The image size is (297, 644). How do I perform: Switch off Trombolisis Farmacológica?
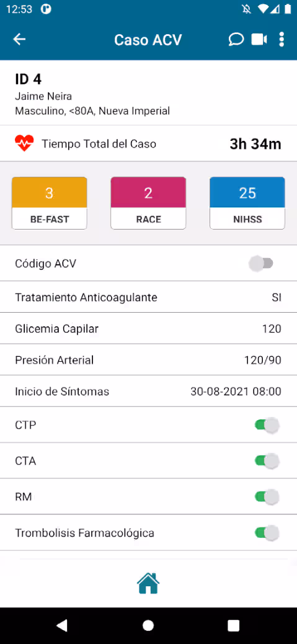pos(267,533)
